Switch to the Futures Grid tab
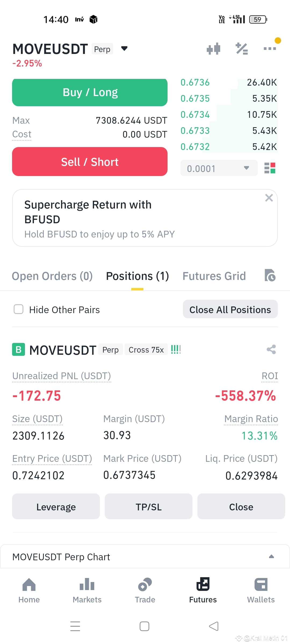The image size is (290, 644). click(x=214, y=276)
